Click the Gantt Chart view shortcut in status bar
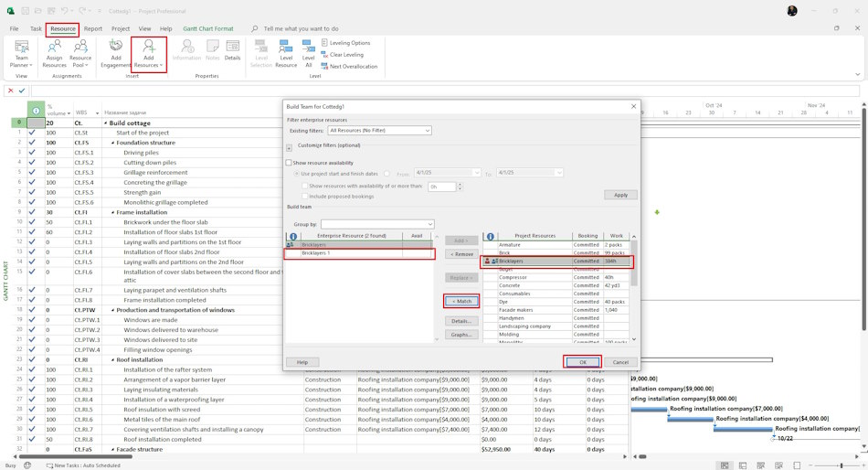 (x=724, y=465)
